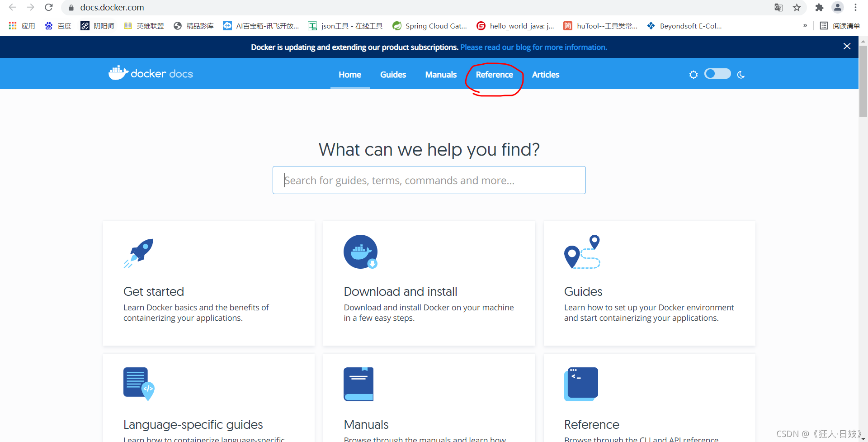Open the 阴阳师 bookmark
Screen dimensions: 868x442
tap(97, 26)
